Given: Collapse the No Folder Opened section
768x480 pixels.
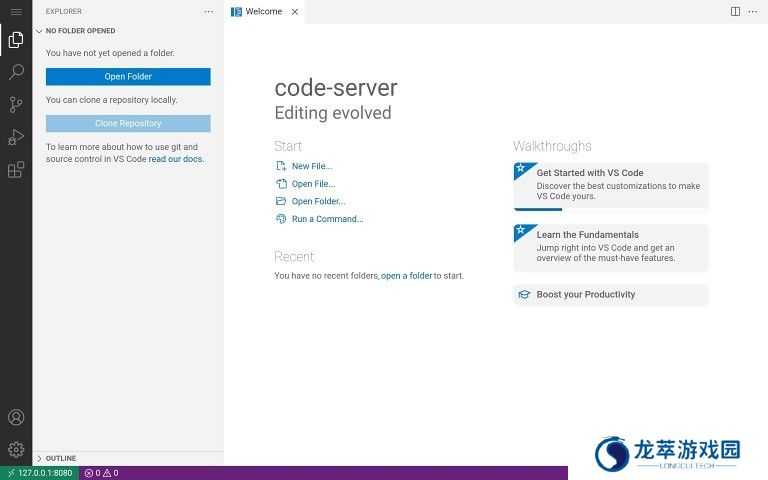Looking at the screenshot, I should [x=80, y=31].
